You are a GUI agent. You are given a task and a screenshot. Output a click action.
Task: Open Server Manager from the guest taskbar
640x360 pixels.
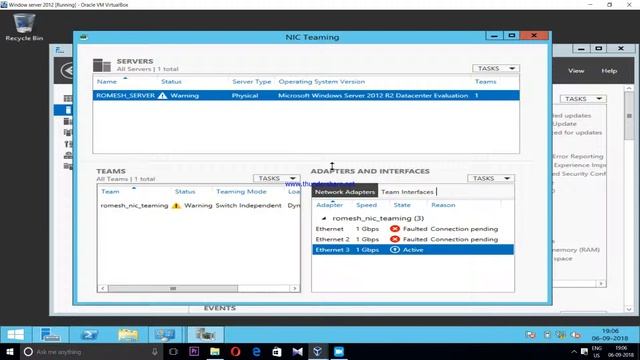click(x=50, y=335)
